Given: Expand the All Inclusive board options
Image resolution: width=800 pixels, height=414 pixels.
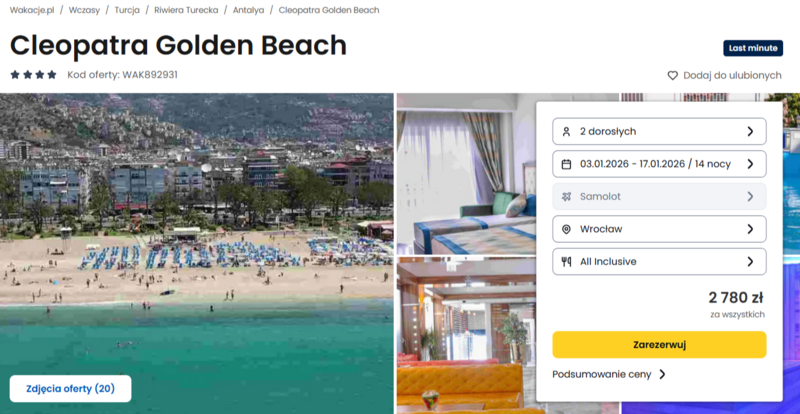Looking at the screenshot, I should [659, 262].
